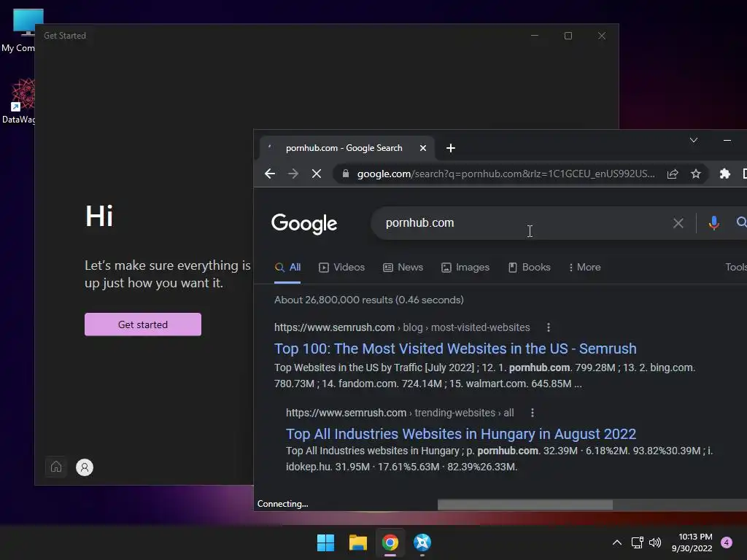The height and width of the screenshot is (560, 747).
Task: Switch to Videos search results
Action: 341,268
